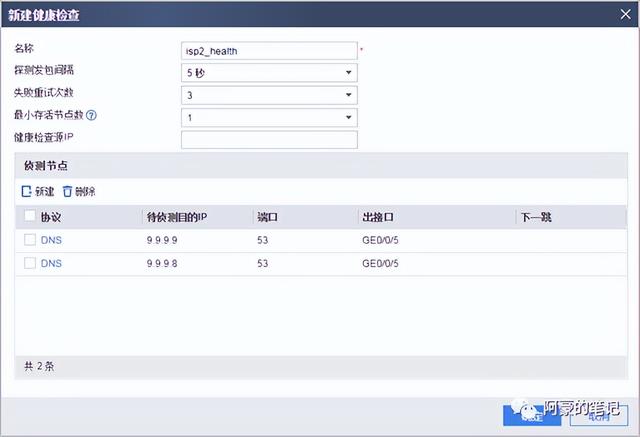Click the 共 2 条 record count text

(x=39, y=366)
